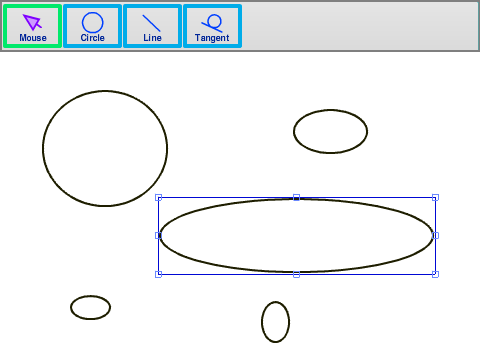Click the empty gray toolbar area
480x360 pixels.
360,26
